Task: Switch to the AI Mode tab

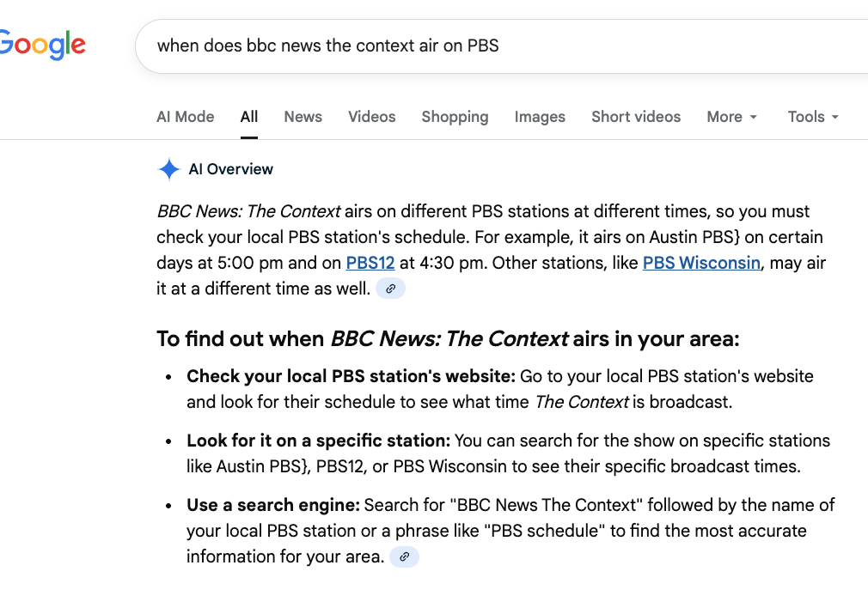Action: click(185, 117)
